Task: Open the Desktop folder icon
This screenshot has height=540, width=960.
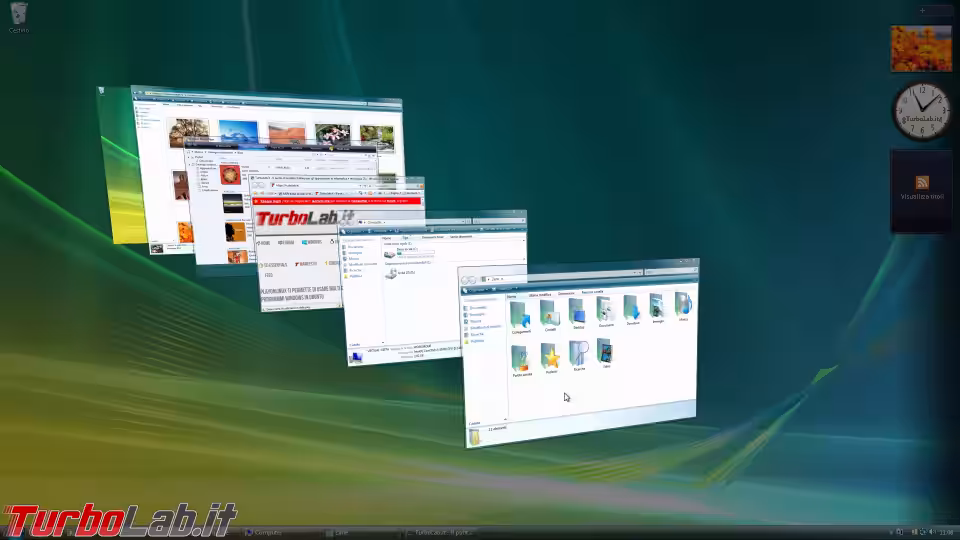Action: 578,310
